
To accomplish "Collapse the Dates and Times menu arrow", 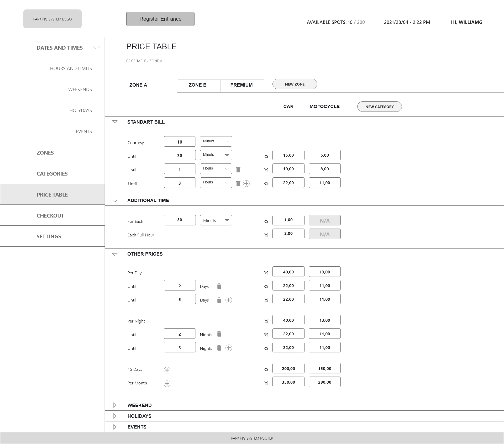I will click(x=96, y=47).
